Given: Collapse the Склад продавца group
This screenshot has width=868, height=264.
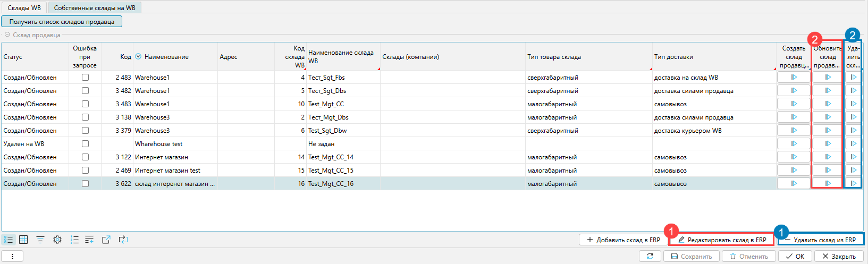Looking at the screenshot, I should pyautogui.click(x=7, y=35).
